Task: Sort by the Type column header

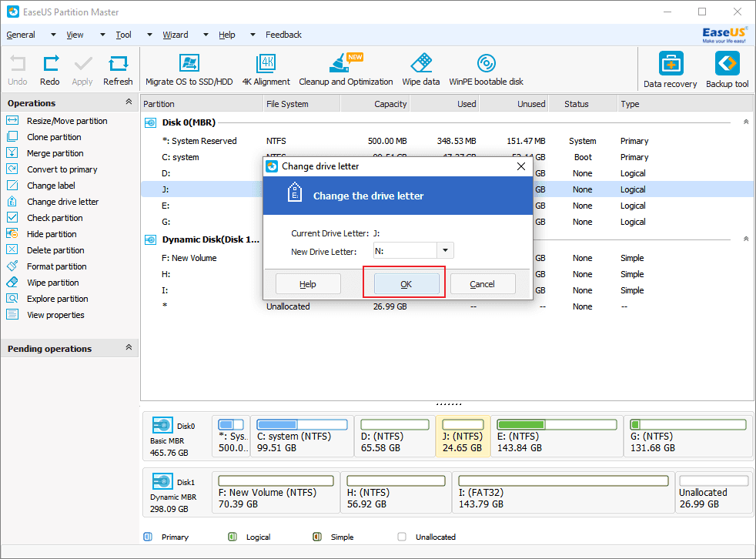Action: [x=684, y=104]
